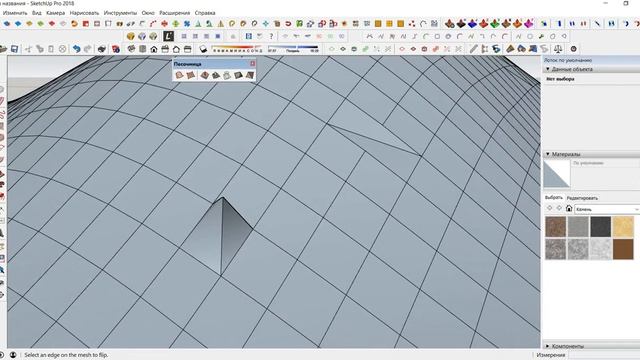Open the Вид menu
Screen dimensions: 640x360
point(37,13)
